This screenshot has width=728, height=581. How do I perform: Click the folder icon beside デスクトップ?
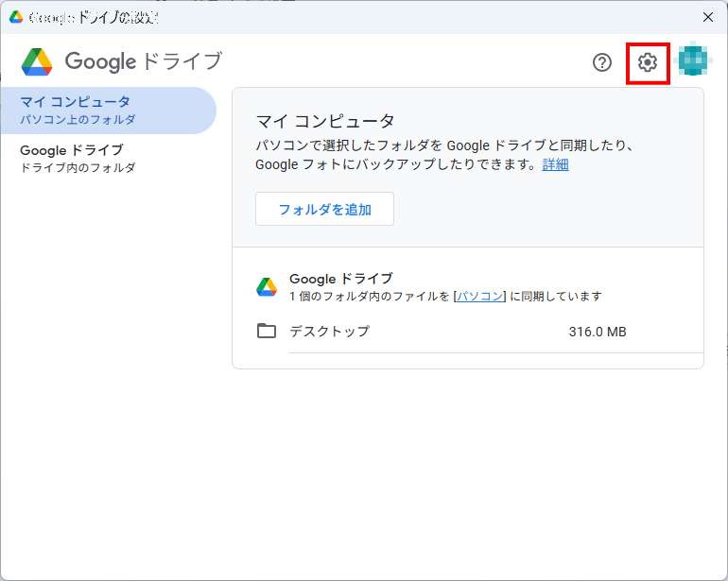pos(267,331)
